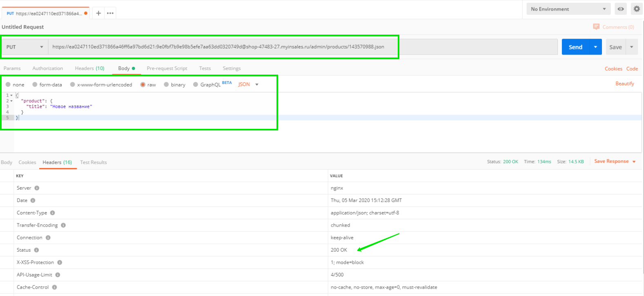Image resolution: width=644 pixels, height=296 pixels.
Task: Click inside the request URL field
Action: pos(303,47)
